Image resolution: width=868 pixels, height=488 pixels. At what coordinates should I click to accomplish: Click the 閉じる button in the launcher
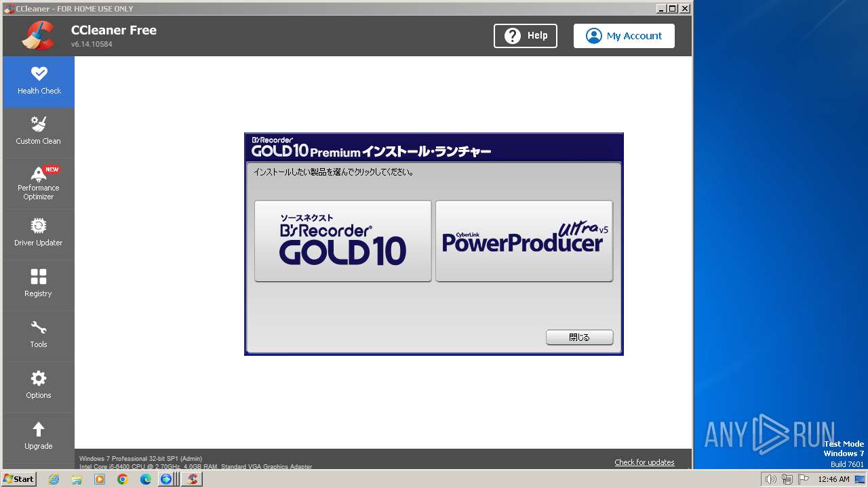[580, 337]
